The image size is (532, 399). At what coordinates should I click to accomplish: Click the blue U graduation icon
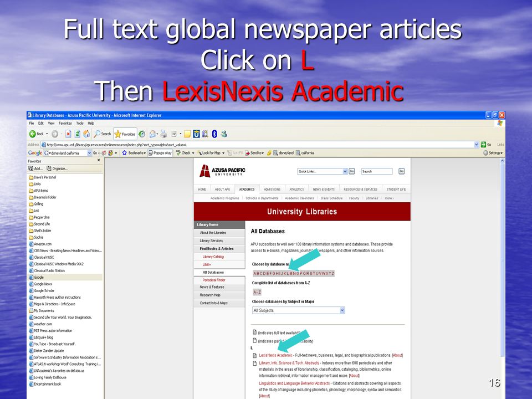196,134
